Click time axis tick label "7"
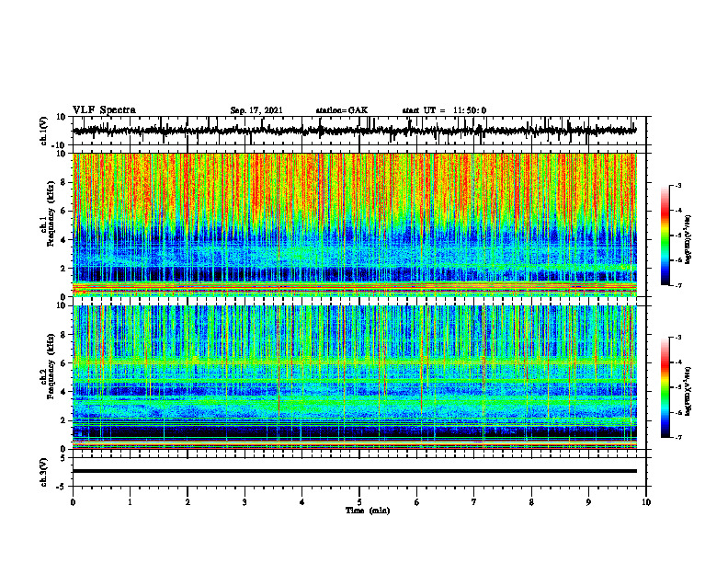 (x=474, y=502)
